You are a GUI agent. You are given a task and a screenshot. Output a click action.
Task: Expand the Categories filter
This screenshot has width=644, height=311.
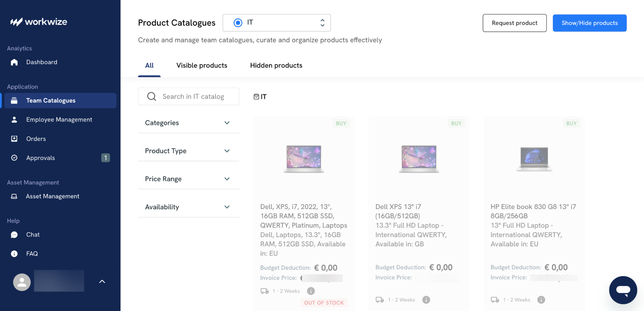(x=189, y=123)
